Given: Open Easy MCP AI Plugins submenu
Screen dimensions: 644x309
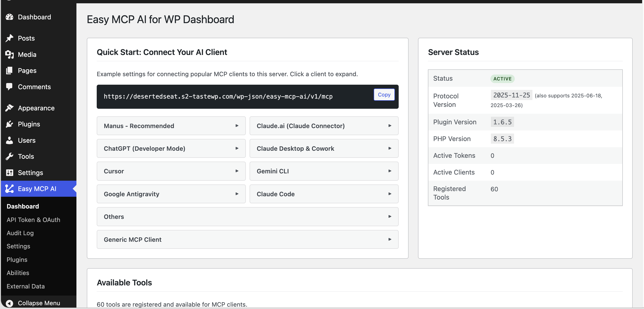Looking at the screenshot, I should (x=17, y=259).
